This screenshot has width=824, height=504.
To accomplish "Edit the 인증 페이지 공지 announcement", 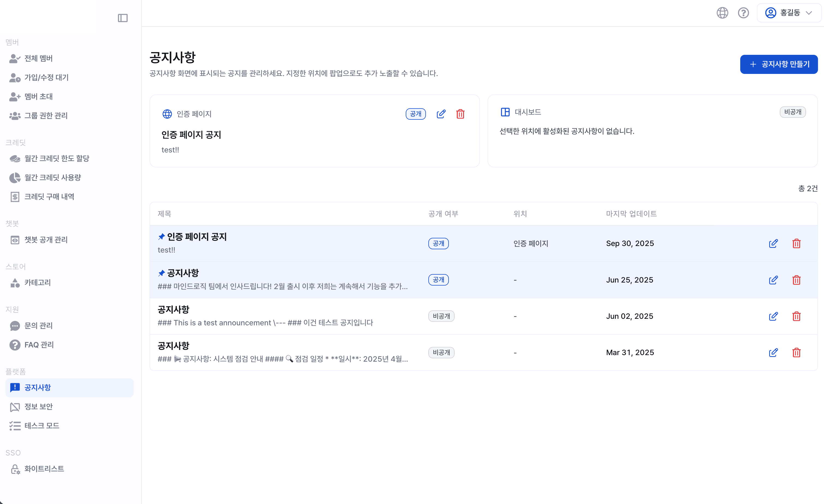I will (441, 114).
